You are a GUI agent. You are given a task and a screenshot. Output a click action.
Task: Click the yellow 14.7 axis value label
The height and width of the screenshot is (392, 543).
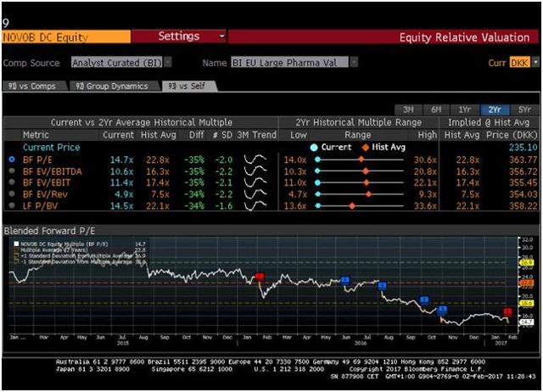click(x=526, y=322)
